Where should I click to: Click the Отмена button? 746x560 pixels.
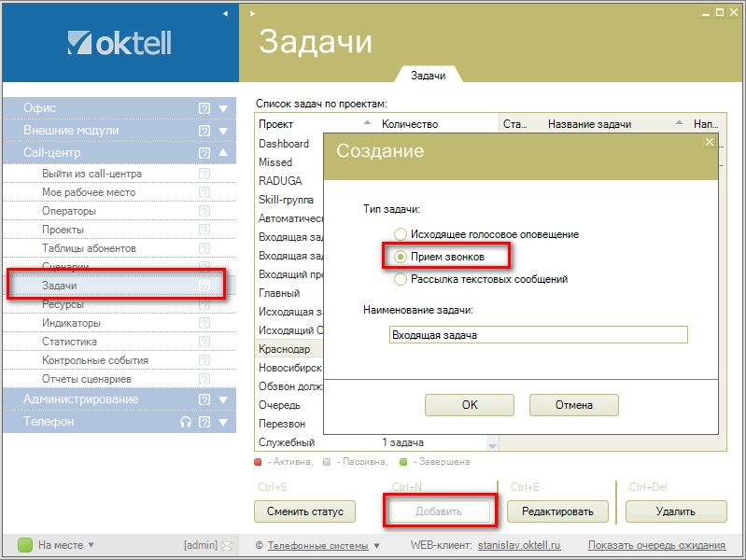click(x=573, y=405)
